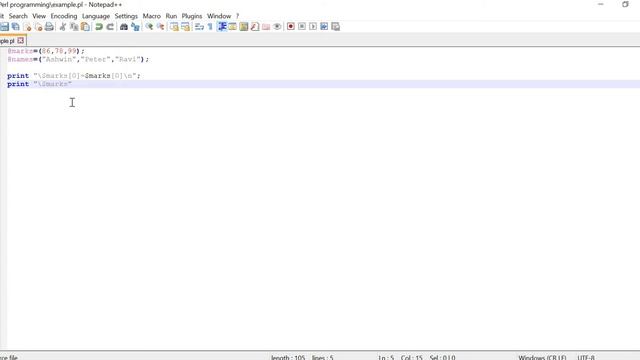Viewport: 640px width, 360px height.
Task: Click the length : 105 status entry
Action: pos(288,357)
